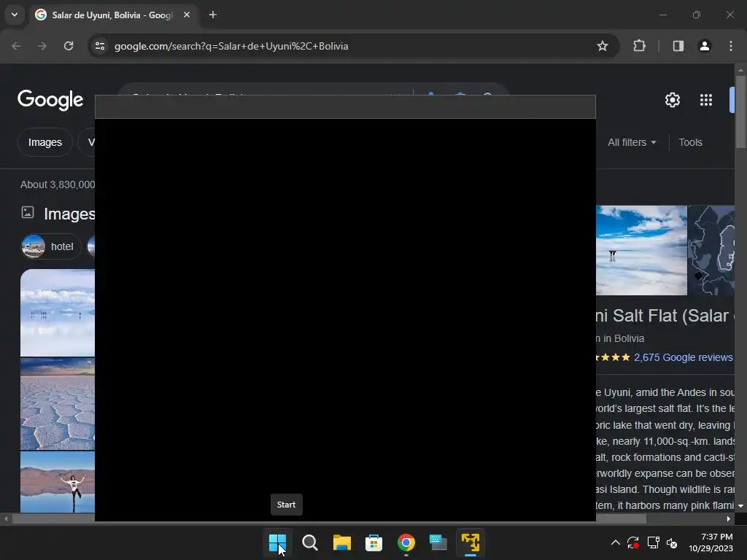Viewport: 747px width, 560px height.
Task: Go back in Chrome
Action: point(16,46)
